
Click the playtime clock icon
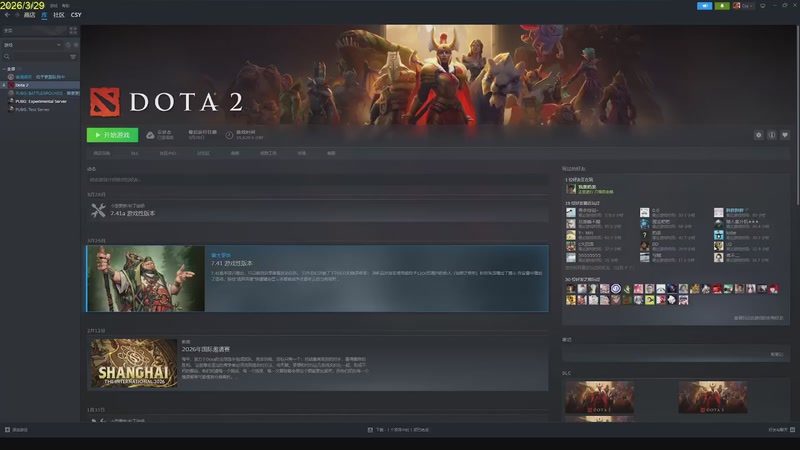pyautogui.click(x=229, y=135)
